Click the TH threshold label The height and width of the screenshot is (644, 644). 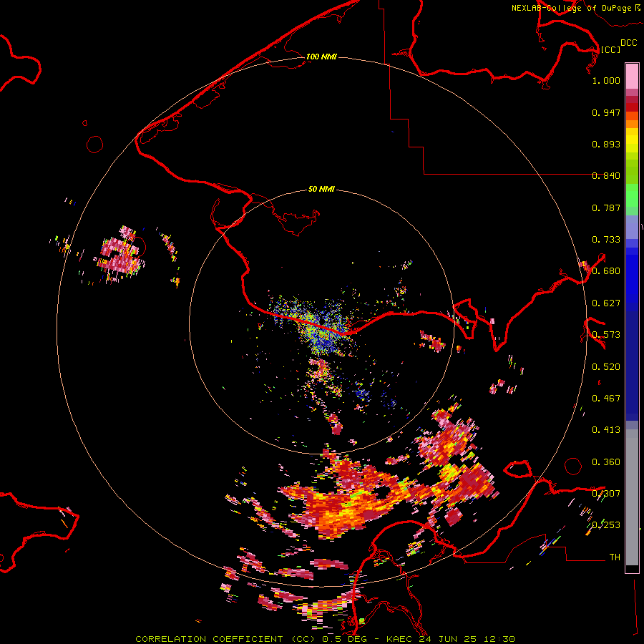point(615,557)
